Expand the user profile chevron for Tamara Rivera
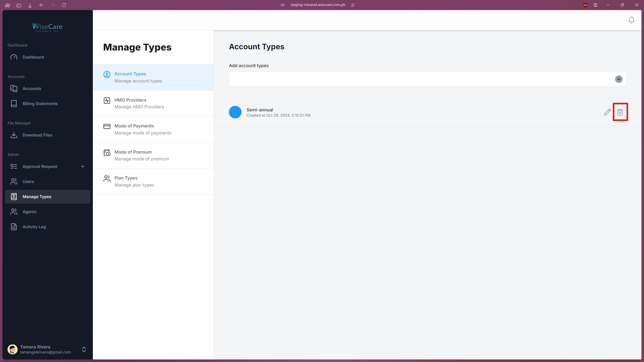Viewport: 644px width, 362px height. [83, 349]
